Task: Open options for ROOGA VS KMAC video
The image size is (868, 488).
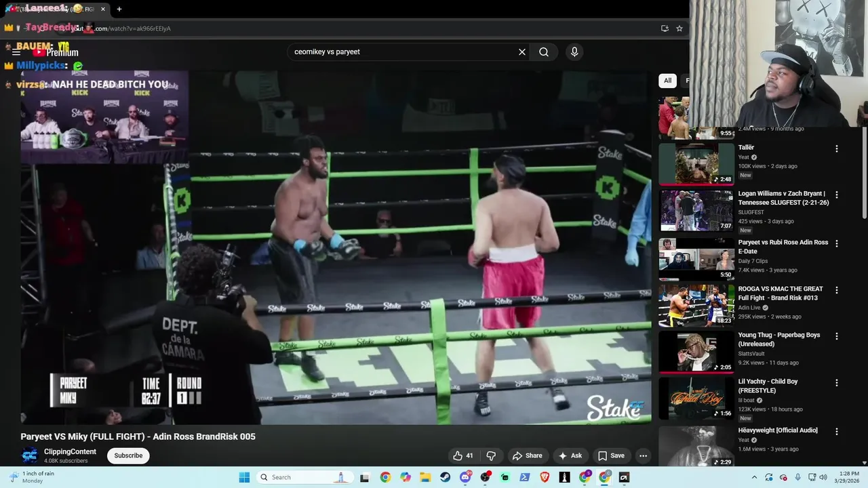Action: click(x=836, y=290)
